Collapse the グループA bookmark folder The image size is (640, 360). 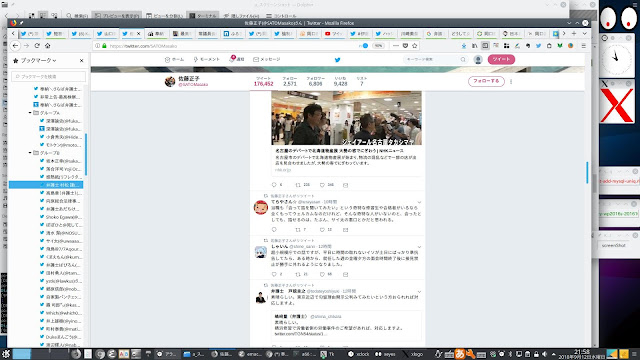[x=30, y=113]
